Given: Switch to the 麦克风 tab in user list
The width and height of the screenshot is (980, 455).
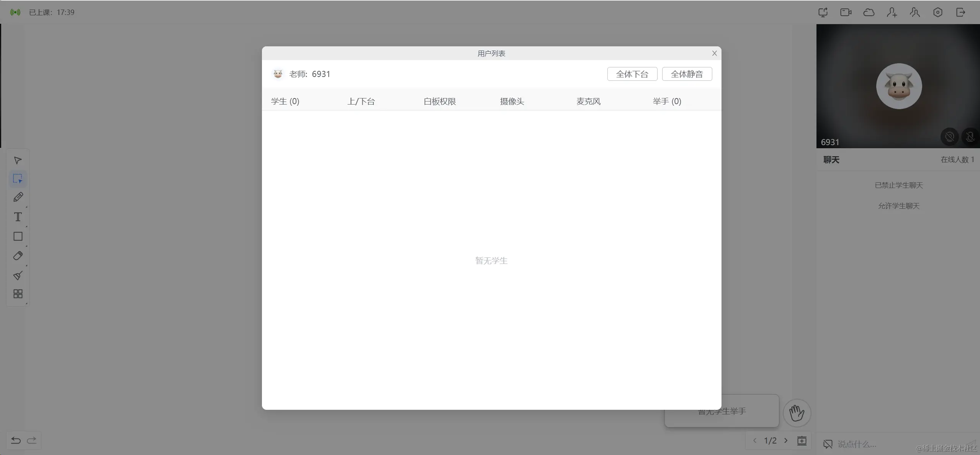Looking at the screenshot, I should (x=588, y=101).
